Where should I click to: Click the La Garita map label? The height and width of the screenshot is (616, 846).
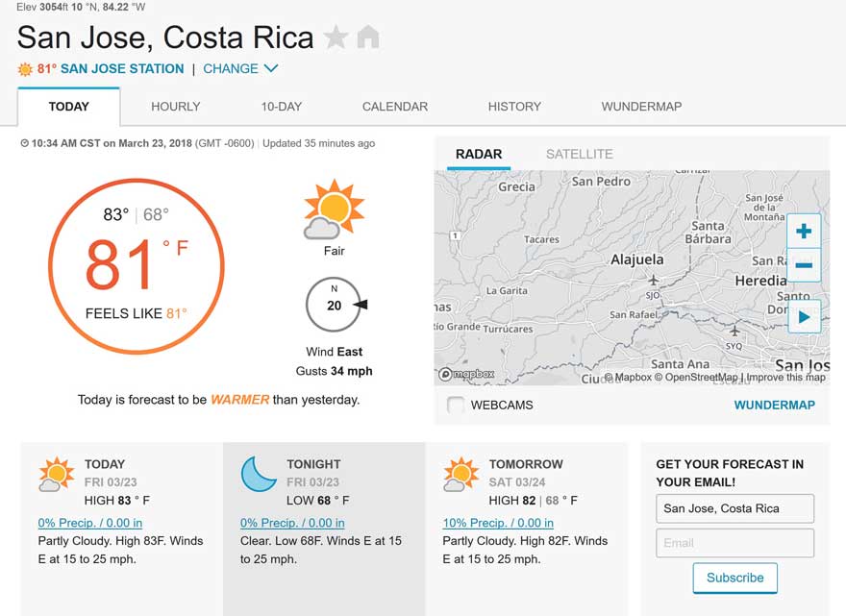[507, 291]
